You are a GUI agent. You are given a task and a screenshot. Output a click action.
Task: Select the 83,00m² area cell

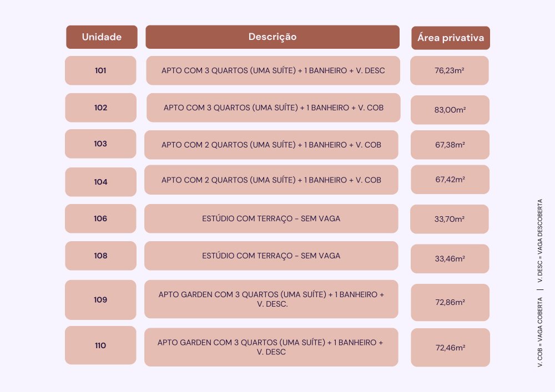point(450,110)
